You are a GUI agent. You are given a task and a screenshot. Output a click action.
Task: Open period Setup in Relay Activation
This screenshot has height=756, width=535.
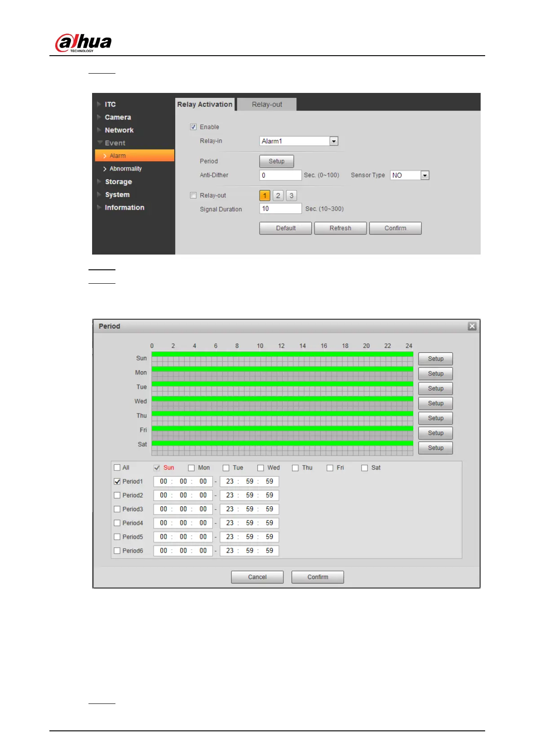277,161
